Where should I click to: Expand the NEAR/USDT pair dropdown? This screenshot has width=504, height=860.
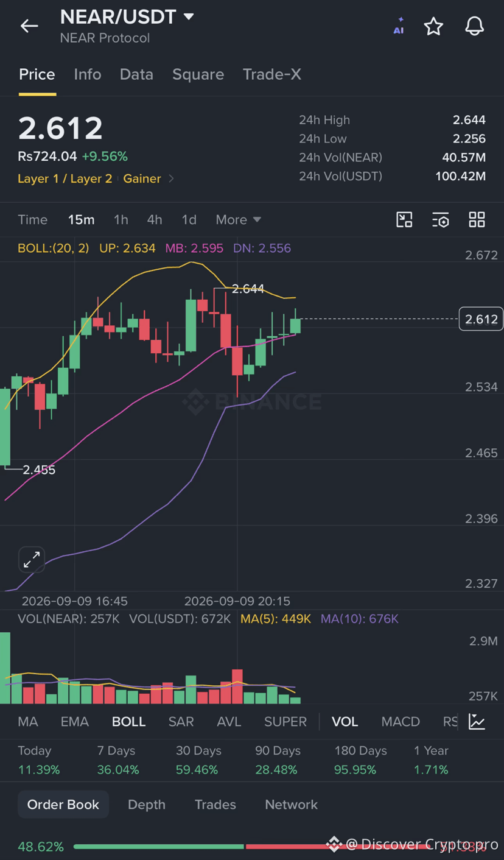189,16
